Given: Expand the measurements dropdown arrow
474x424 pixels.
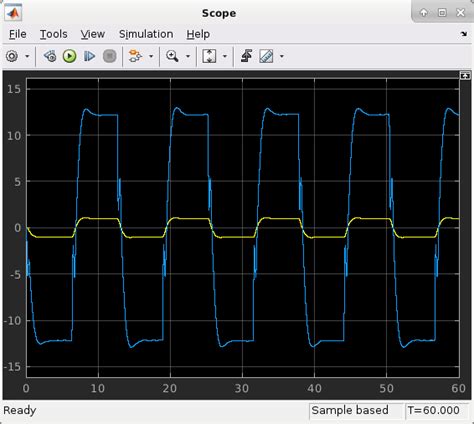Looking at the screenshot, I should point(282,56).
